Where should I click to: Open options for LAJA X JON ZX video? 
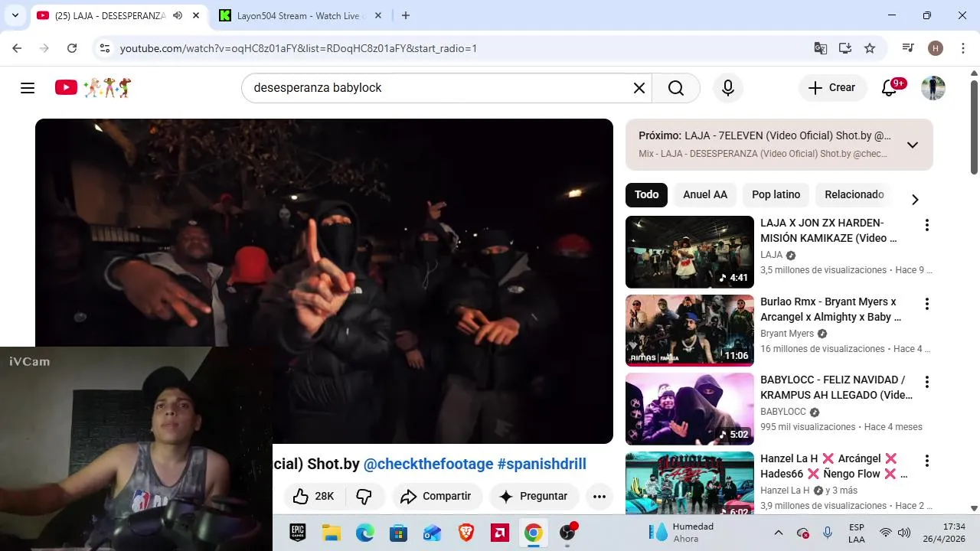point(926,225)
